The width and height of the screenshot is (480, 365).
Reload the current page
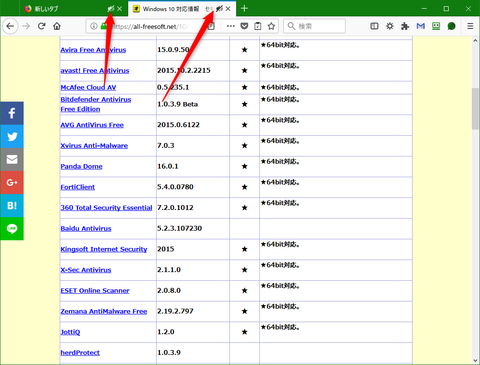[41, 26]
